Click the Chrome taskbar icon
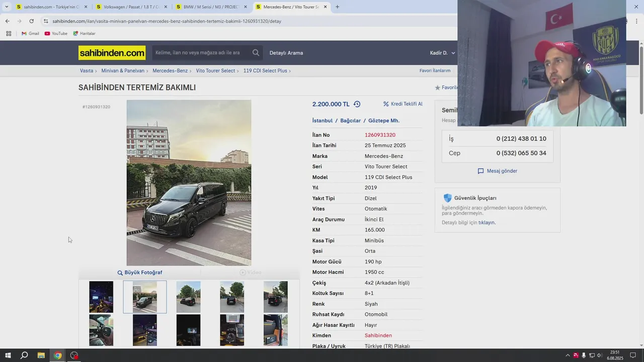644x362 pixels. click(58, 355)
